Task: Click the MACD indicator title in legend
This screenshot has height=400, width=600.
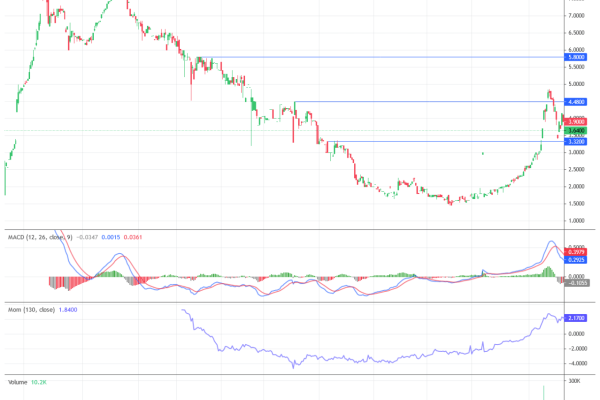Action: pos(17,235)
